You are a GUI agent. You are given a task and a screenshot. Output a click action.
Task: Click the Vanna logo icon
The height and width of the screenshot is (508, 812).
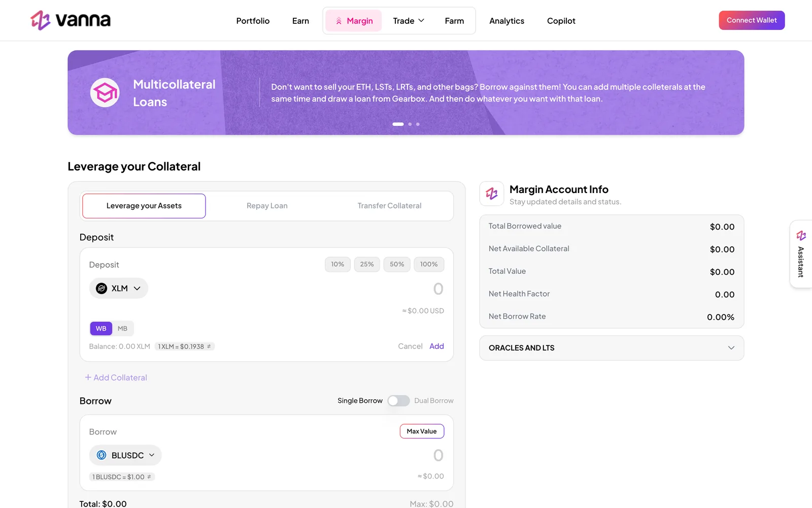pos(40,20)
